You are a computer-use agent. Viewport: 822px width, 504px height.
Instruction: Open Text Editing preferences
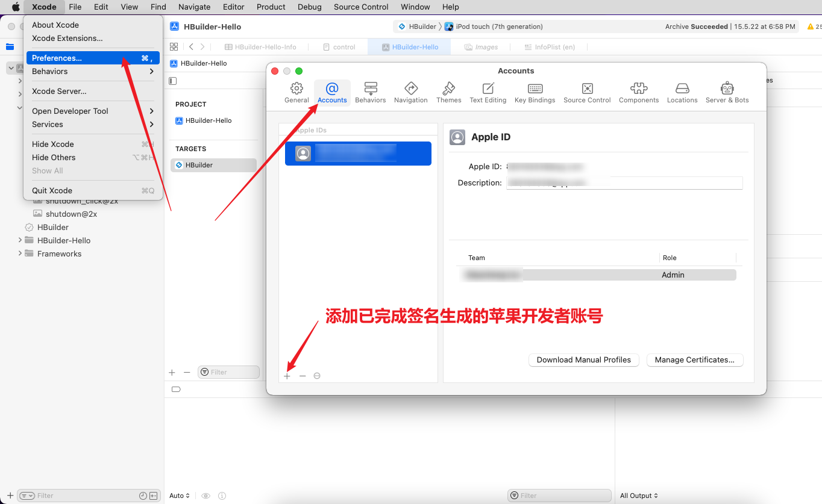[488, 93]
